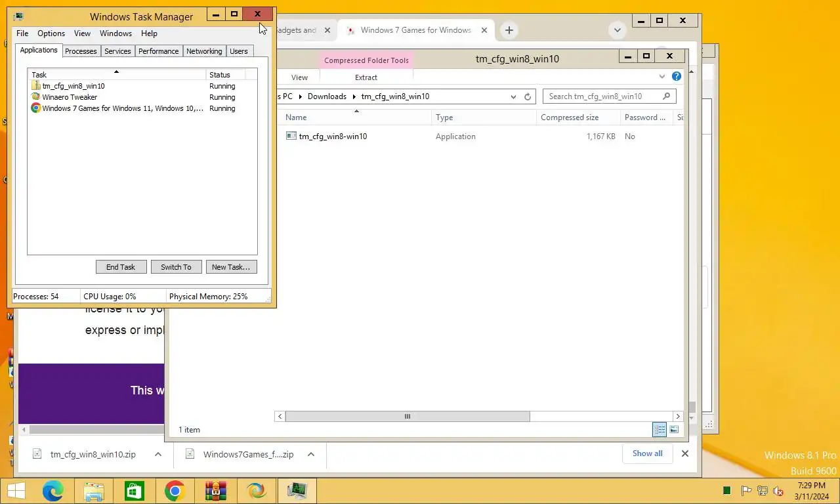The image size is (840, 504).
Task: Close the Gadgets browser tab
Action: point(326,30)
